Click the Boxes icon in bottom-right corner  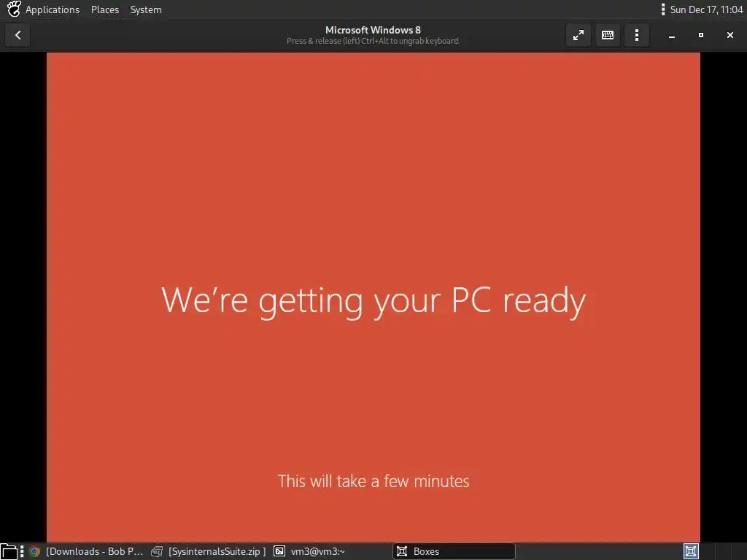(691, 551)
